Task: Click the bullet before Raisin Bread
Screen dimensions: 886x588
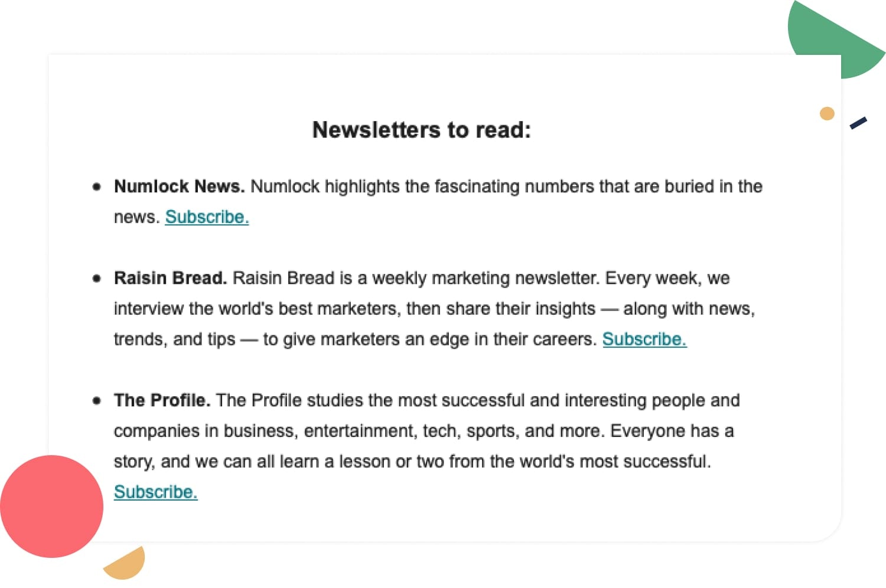Action: [x=97, y=278]
